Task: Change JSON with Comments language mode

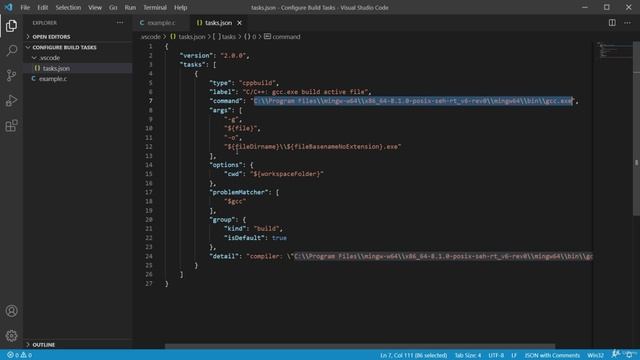Action: click(x=552, y=355)
